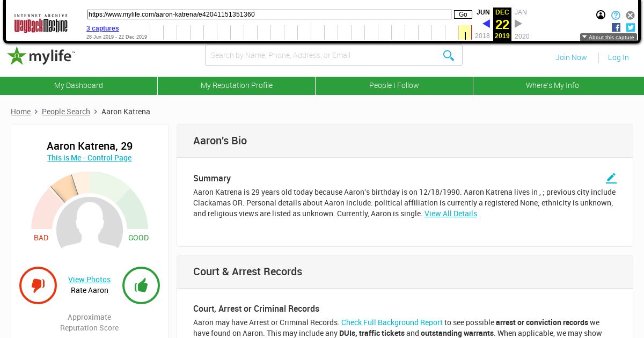Click the reputation score gauge
The image size is (644, 338).
point(90,200)
